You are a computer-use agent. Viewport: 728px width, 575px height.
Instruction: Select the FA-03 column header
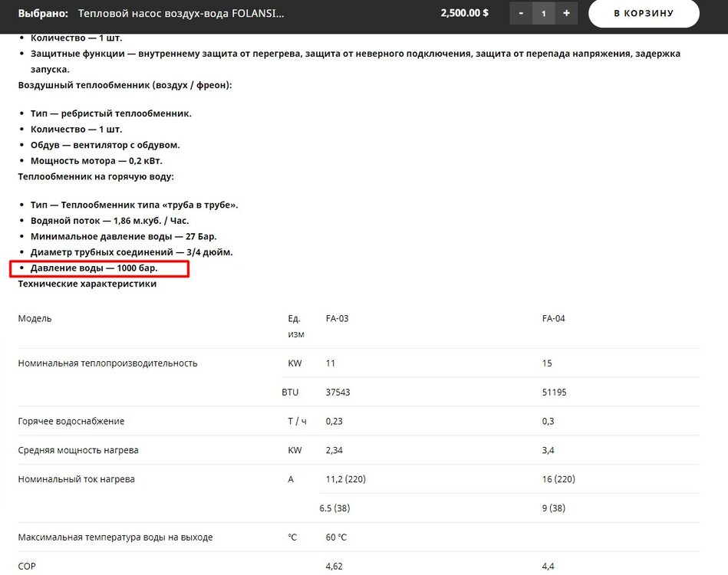pos(338,317)
